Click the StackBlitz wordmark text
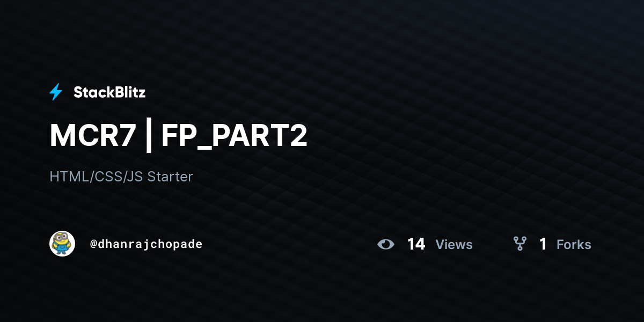644x322 pixels. click(109, 92)
